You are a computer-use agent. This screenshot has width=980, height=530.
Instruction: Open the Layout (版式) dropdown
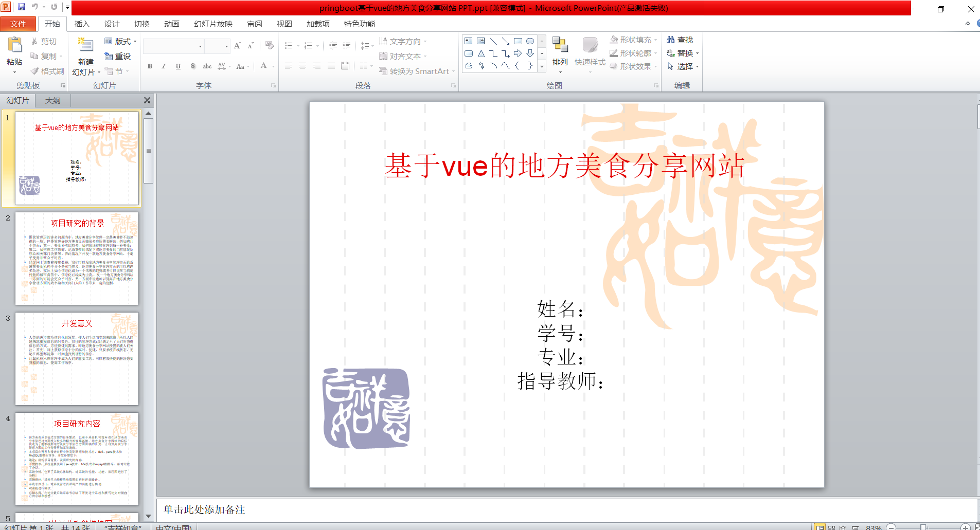tap(121, 41)
